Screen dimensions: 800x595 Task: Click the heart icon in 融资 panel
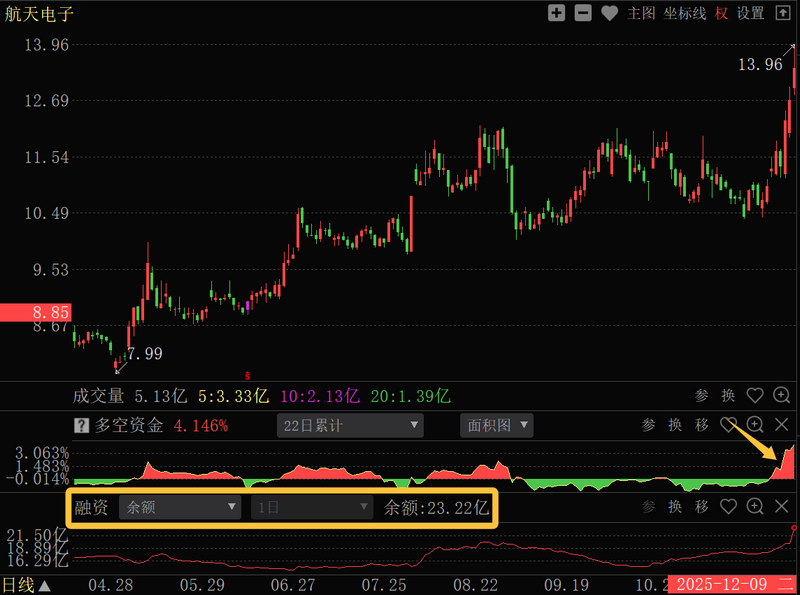coord(729,507)
